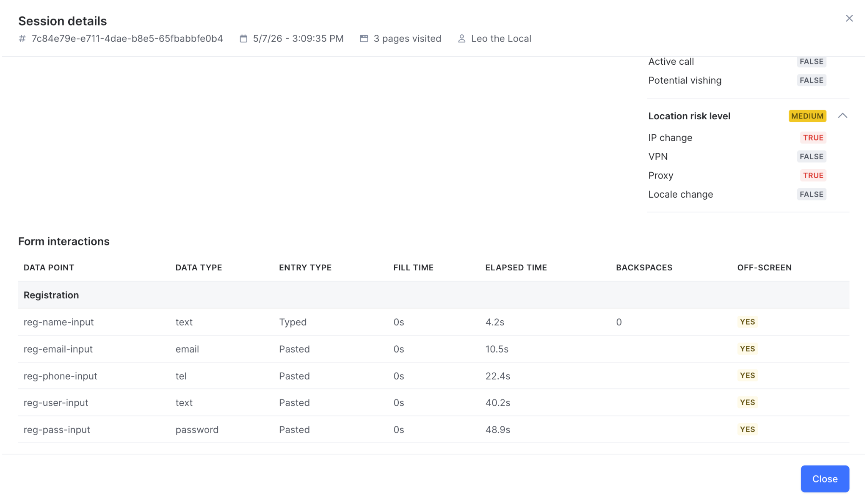The image size is (867, 504).
Task: Click the Potential vishing label
Action: pyautogui.click(x=685, y=80)
